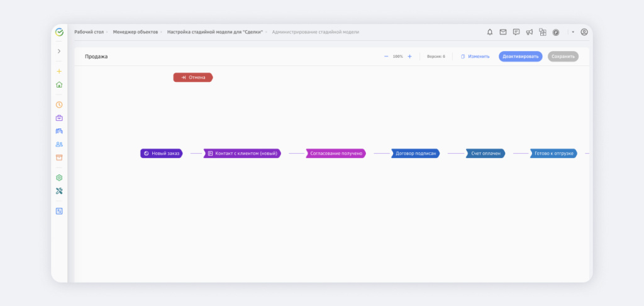Image resolution: width=644 pixels, height=306 pixels.
Task: Click the home icon in sidebar
Action: click(x=59, y=84)
